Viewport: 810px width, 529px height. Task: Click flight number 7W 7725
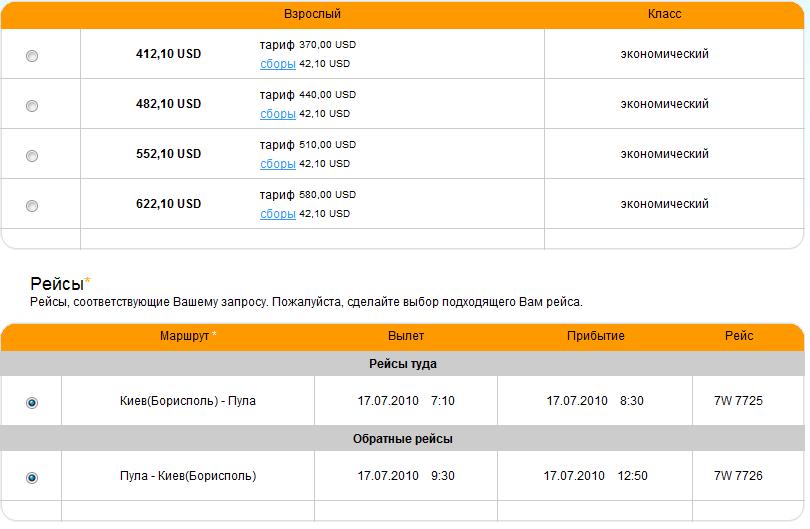pos(738,401)
